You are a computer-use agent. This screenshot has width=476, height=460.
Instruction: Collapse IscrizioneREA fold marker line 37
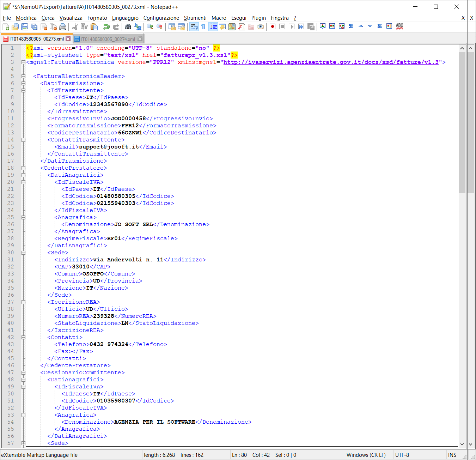coord(24,302)
